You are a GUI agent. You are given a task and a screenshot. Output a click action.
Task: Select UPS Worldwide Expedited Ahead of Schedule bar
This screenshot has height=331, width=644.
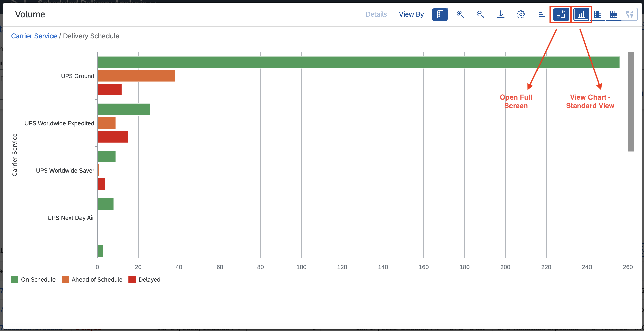(x=106, y=123)
